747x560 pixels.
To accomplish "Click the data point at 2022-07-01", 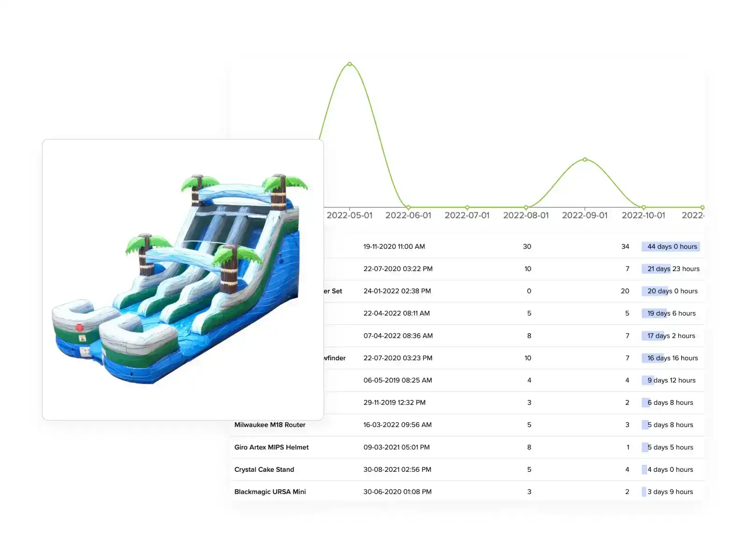I will coord(467,207).
